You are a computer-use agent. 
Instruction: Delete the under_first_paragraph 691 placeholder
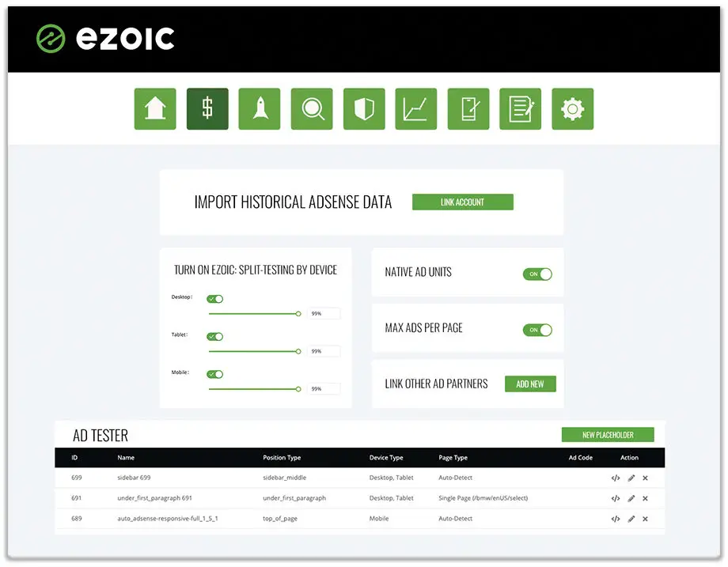[646, 498]
